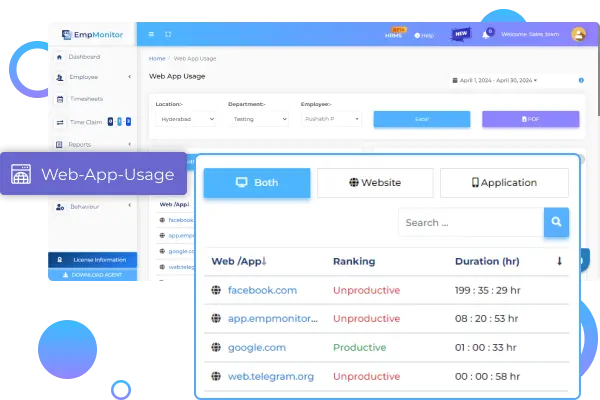Switch to the Application tab
Screen dimensions: 600x400
coord(504,183)
